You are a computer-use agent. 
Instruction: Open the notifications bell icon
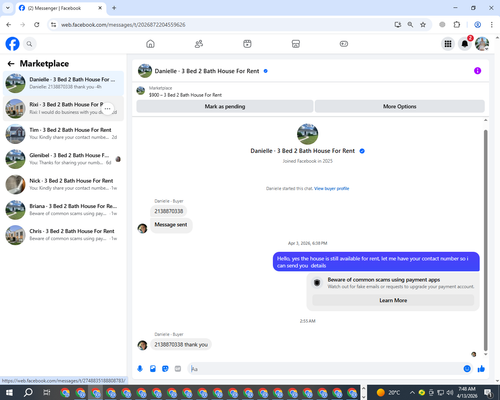point(465,44)
